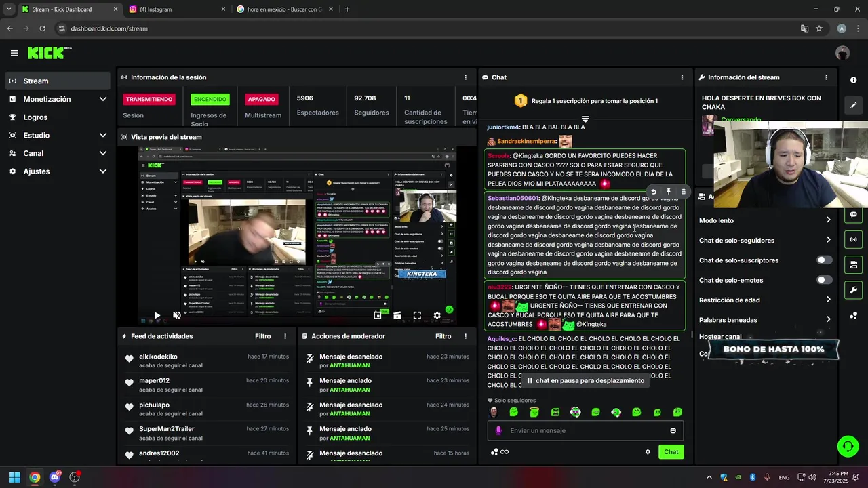Click the Kick logo
Viewport: 868px width, 488px height.
(49, 53)
